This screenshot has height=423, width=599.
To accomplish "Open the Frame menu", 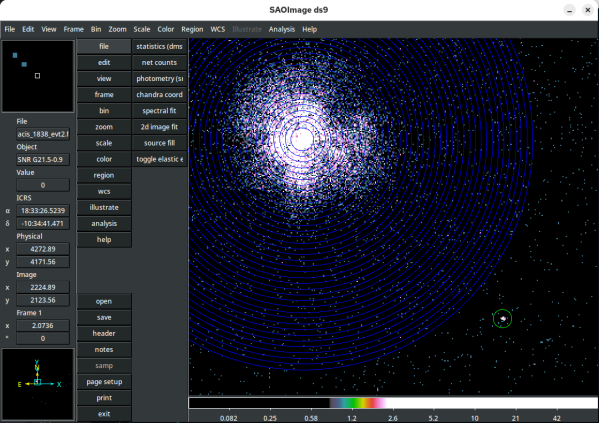I will point(73,29).
